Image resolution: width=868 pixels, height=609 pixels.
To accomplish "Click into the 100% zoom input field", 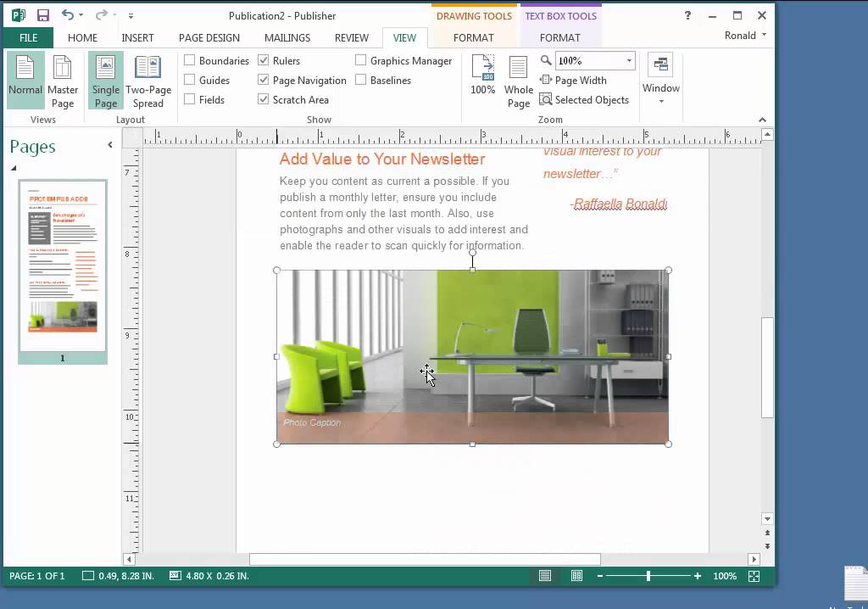I will coord(590,61).
